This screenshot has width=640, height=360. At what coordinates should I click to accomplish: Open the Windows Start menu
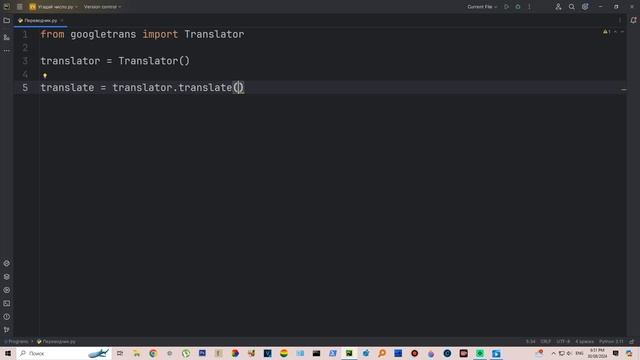point(8,353)
